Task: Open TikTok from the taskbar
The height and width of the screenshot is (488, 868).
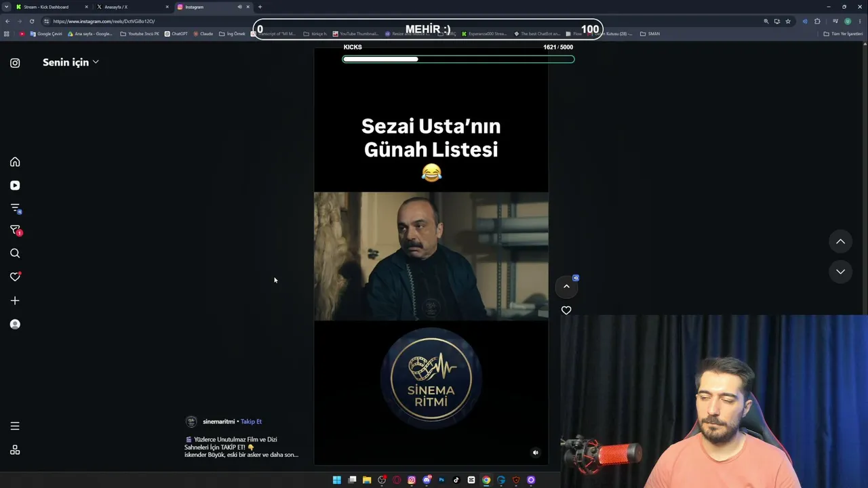Action: click(456, 480)
